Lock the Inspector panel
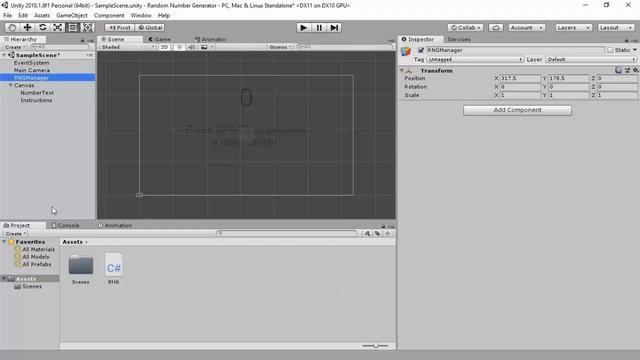 [x=627, y=40]
